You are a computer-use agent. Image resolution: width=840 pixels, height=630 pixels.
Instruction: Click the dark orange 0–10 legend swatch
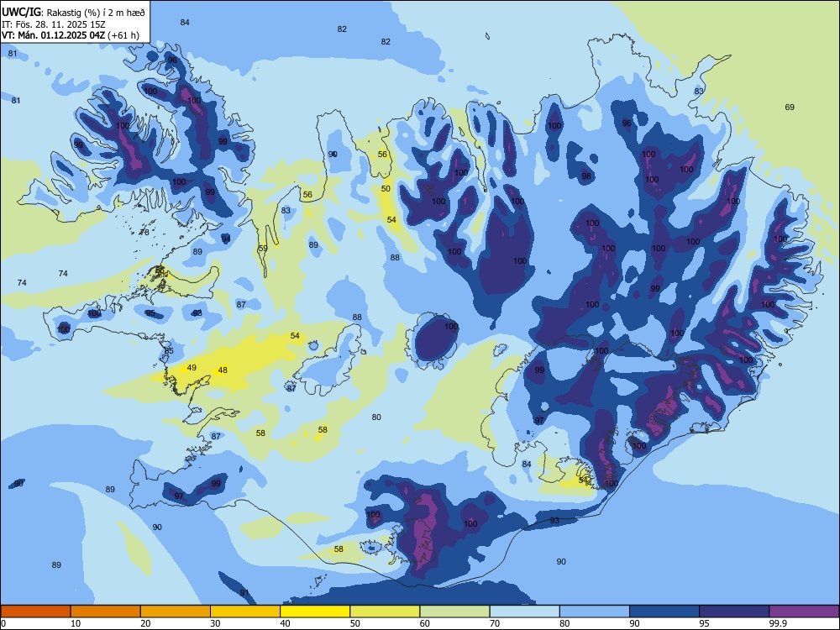(35, 612)
